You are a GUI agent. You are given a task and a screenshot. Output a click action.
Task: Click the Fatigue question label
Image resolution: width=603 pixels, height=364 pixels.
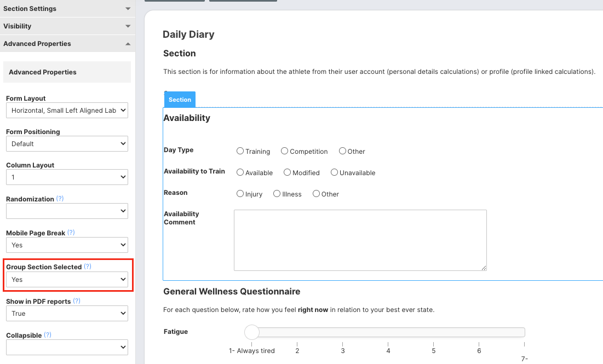(x=176, y=332)
